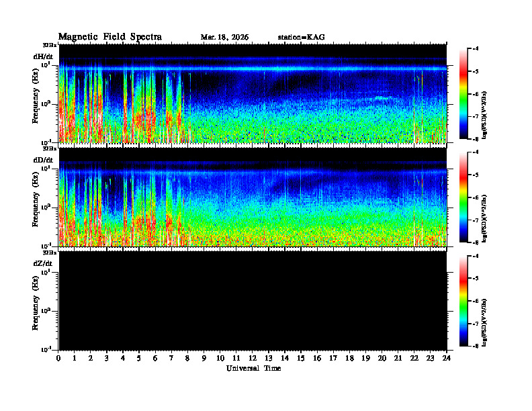The height and width of the screenshot is (411, 532).
Task: Click the log PSD label beside dZ/dt color bar
Action: 484,322
